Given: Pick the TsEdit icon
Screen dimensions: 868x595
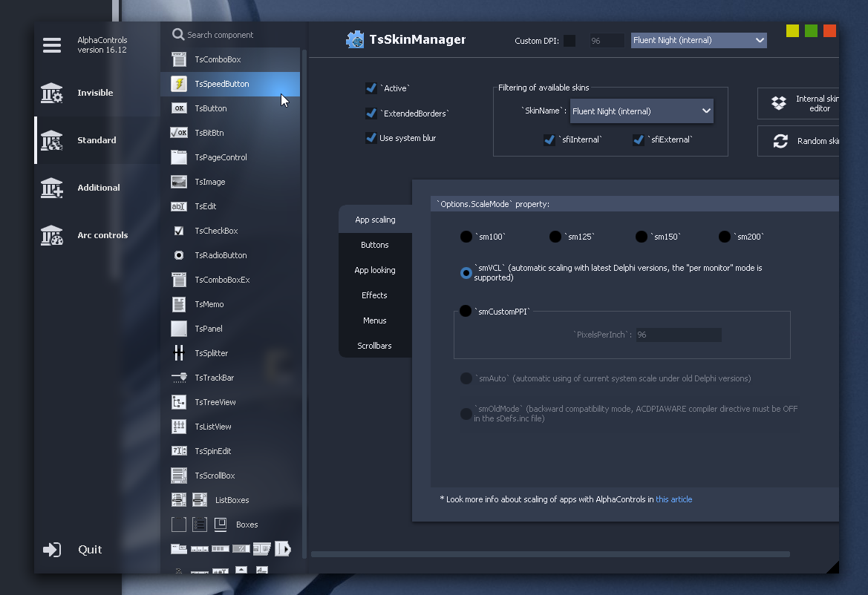Looking at the screenshot, I should (x=179, y=206).
